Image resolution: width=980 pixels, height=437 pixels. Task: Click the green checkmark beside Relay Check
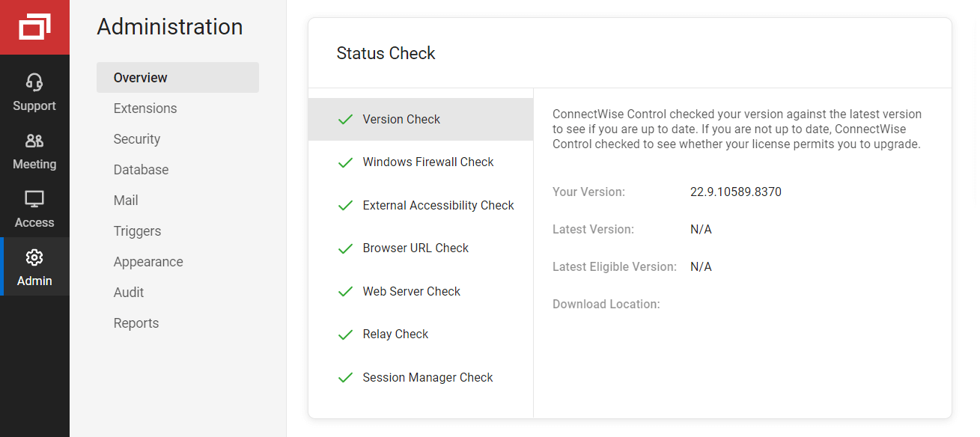[345, 334]
